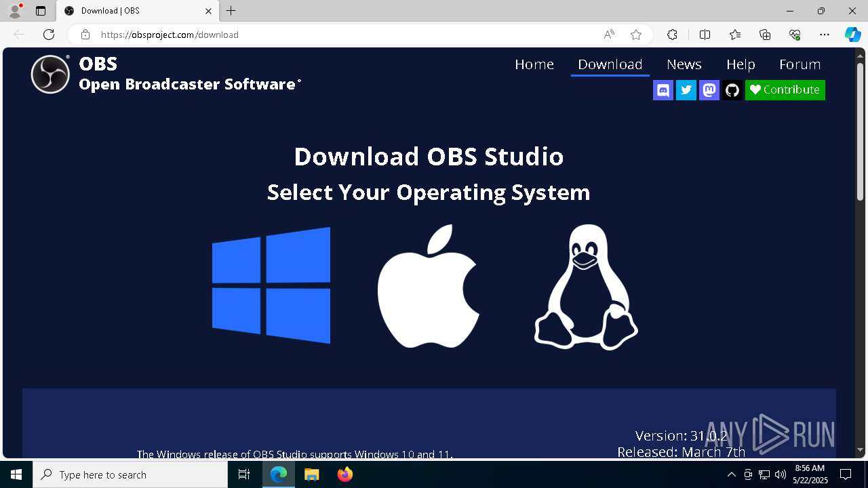
Task: Click the Download OBS Studio heading
Action: [429, 157]
